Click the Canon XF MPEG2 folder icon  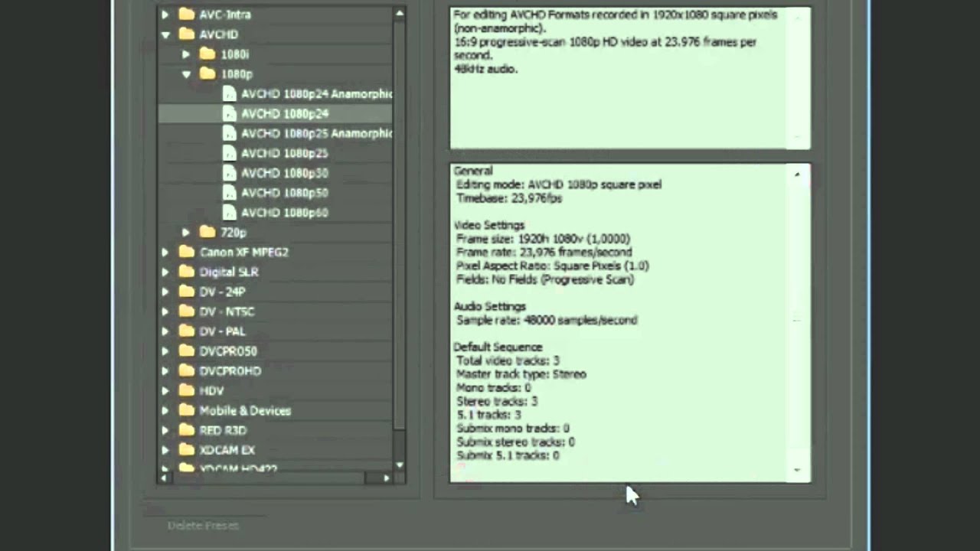[x=187, y=251]
